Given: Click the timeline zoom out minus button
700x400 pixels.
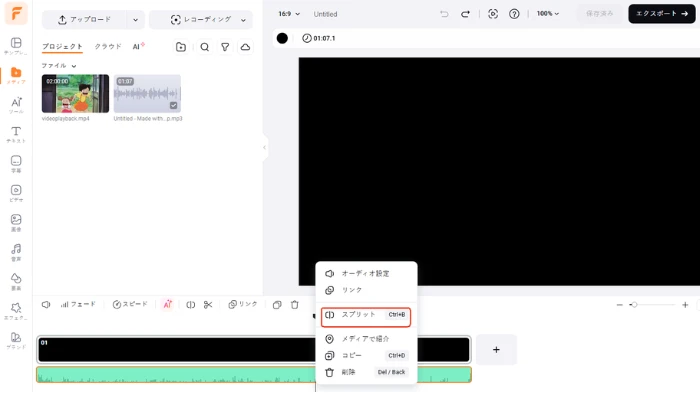Looking at the screenshot, I should pos(619,305).
